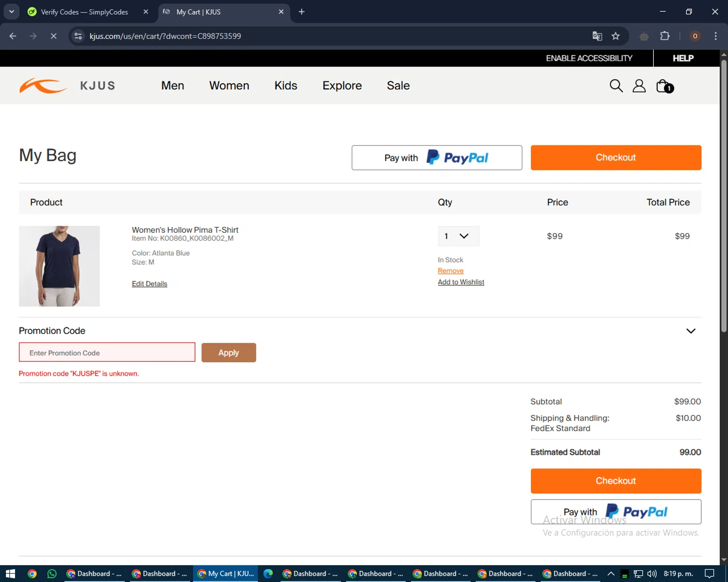Switch to Verify Codes — SimplyCodes tab
This screenshot has width=728, height=582.
[x=84, y=12]
